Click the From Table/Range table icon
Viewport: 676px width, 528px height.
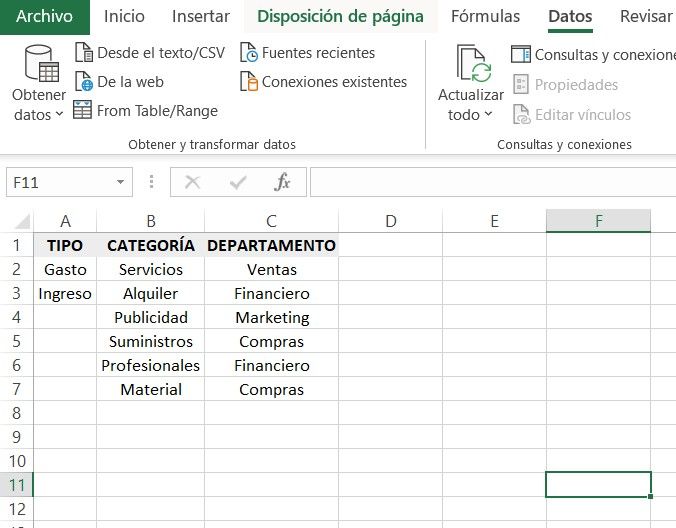coord(82,110)
